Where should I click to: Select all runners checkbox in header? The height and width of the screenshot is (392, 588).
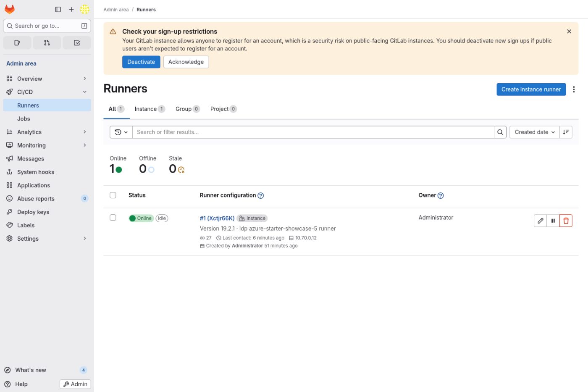(113, 195)
